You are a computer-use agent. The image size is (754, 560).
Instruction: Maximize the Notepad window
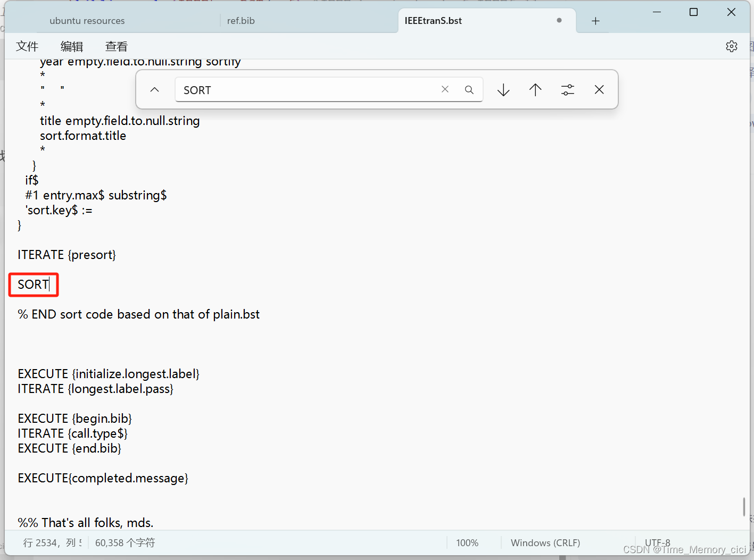[693, 12]
